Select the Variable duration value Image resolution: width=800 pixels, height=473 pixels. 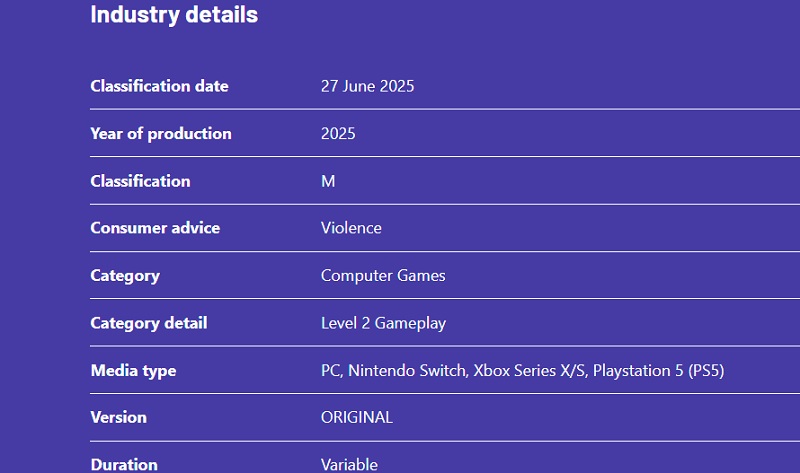(349, 464)
